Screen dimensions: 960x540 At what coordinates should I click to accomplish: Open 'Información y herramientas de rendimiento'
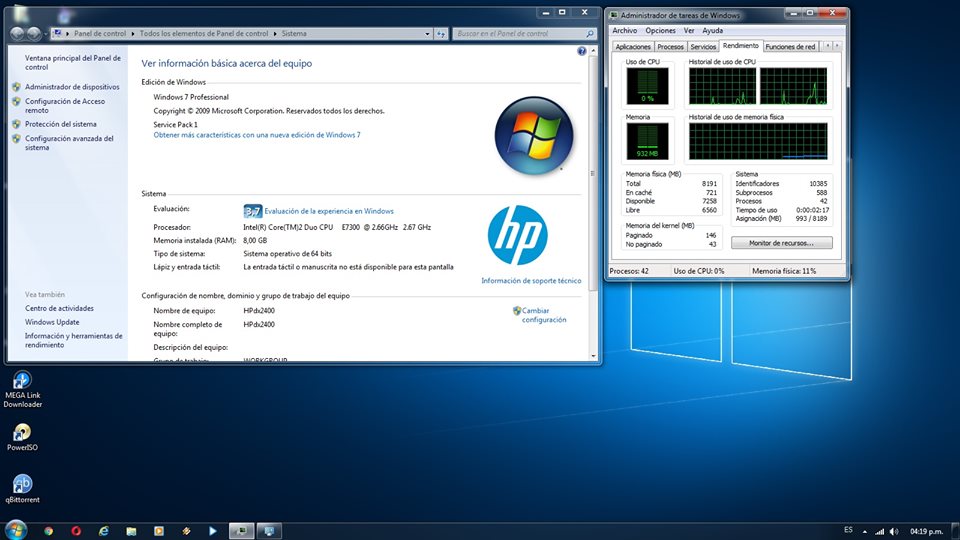coord(73,340)
